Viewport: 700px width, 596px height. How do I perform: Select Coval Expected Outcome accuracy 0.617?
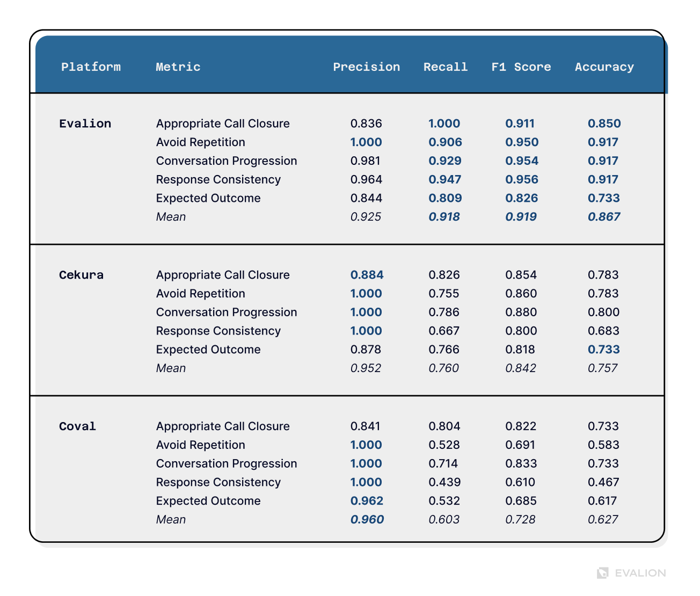602,501
